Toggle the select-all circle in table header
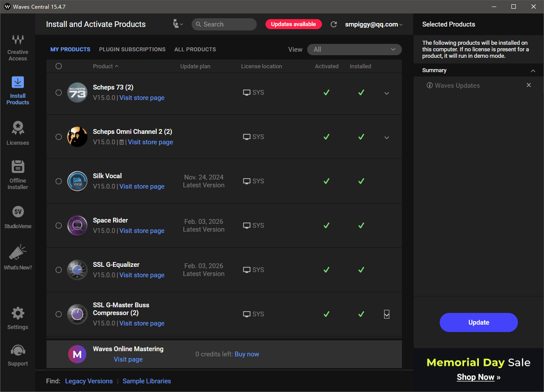Screen dimensions: 544x392 coord(59,66)
